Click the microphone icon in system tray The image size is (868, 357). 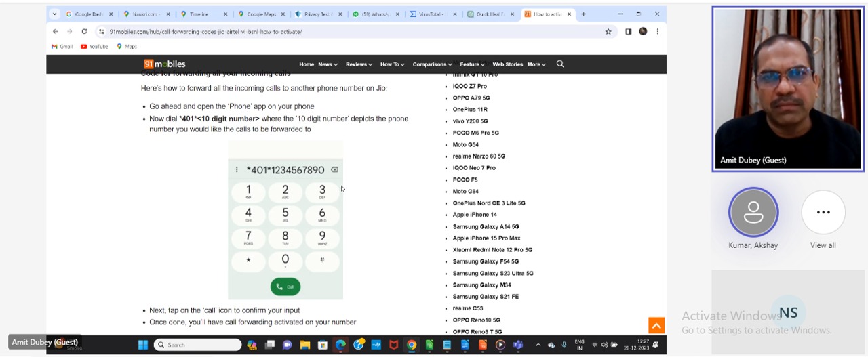click(564, 345)
